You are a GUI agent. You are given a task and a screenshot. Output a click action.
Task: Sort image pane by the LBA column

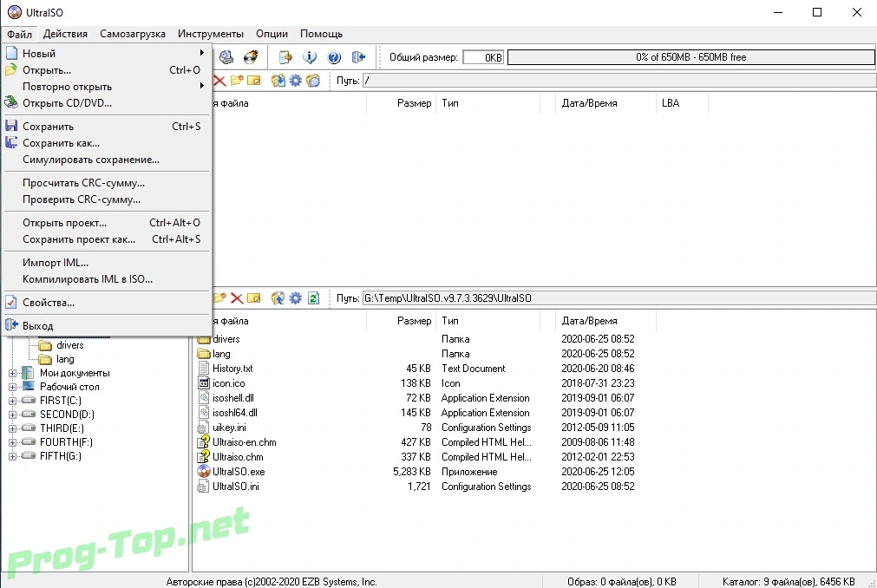click(682, 103)
